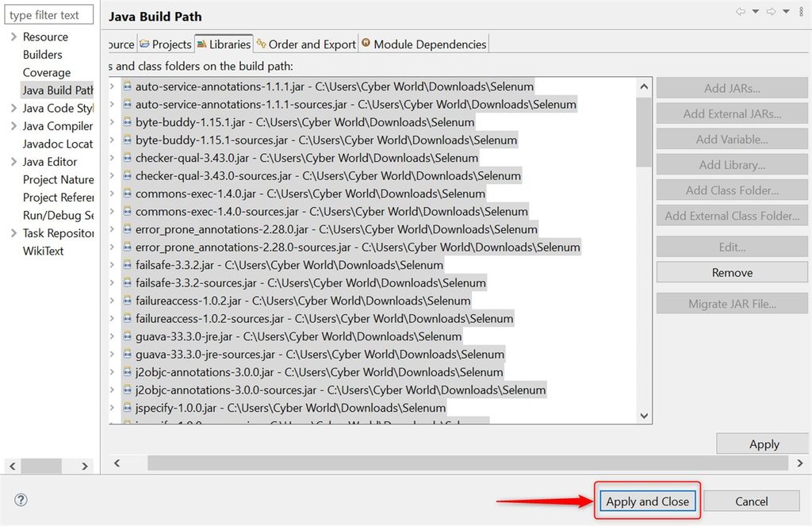Click library list scroll up arrow

point(644,86)
